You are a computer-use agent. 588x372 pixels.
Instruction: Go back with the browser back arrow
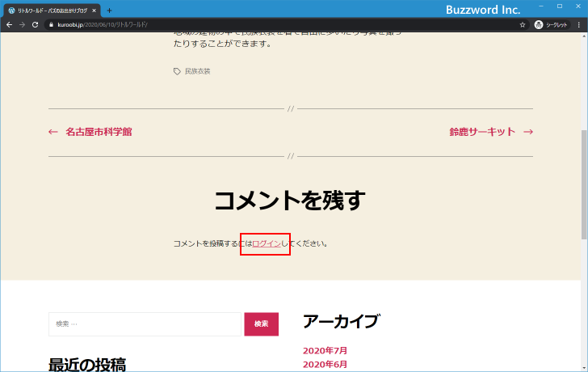[10, 25]
